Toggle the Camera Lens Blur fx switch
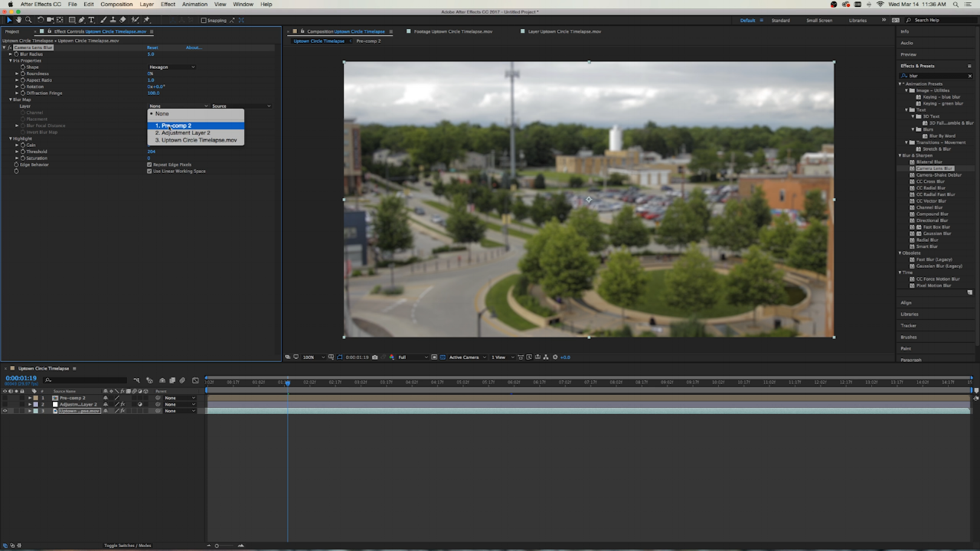This screenshot has width=980, height=551. pyautogui.click(x=9, y=47)
